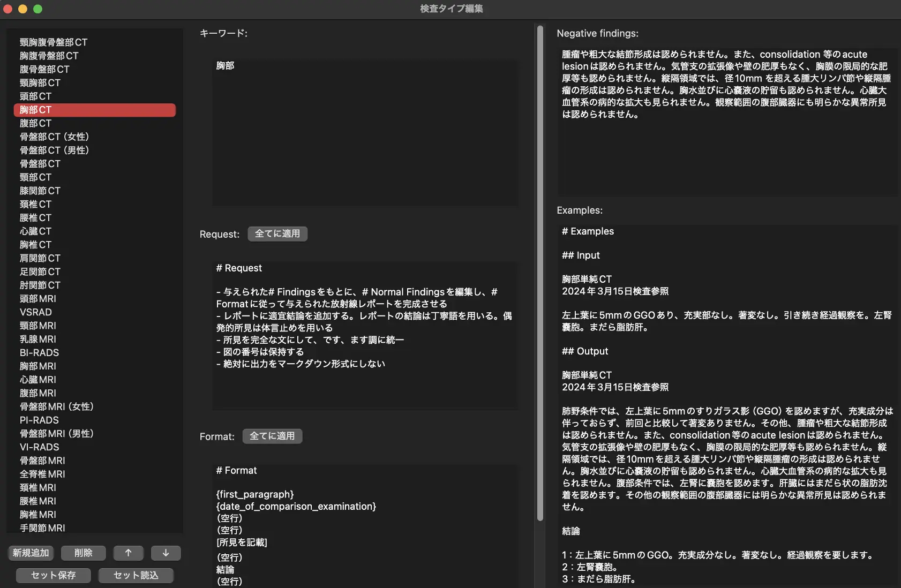
Task: Click into the Negative findings text area
Action: click(726, 155)
